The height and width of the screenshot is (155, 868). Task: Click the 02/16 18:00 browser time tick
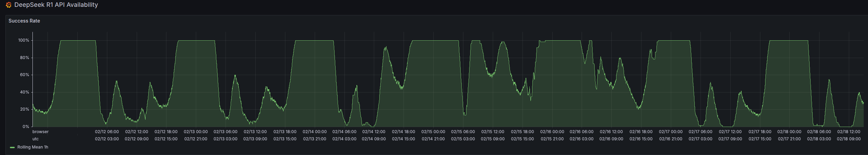click(x=641, y=132)
